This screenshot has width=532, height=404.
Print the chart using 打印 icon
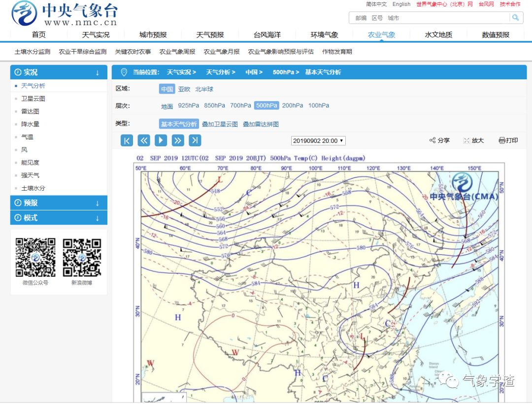coord(508,140)
